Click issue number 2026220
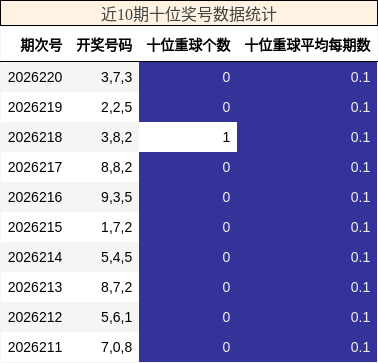Image resolution: width=378 pixels, height=363 pixels. pyautogui.click(x=35, y=77)
